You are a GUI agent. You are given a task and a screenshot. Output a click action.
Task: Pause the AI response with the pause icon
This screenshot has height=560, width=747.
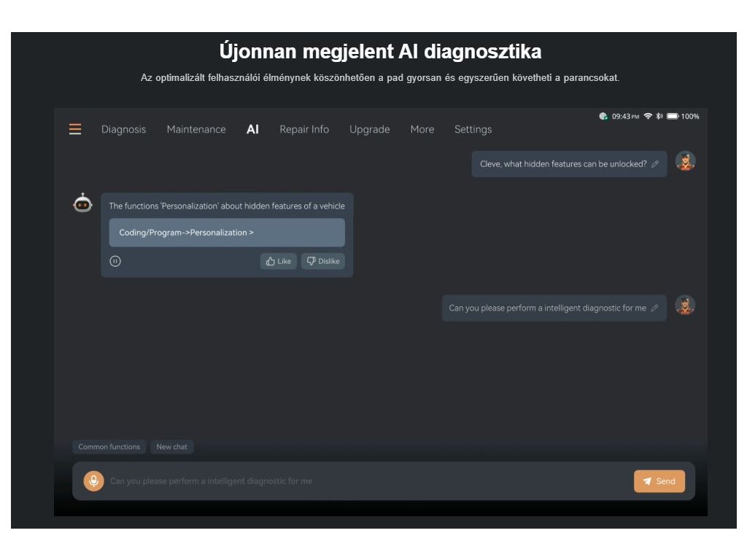[x=115, y=261]
